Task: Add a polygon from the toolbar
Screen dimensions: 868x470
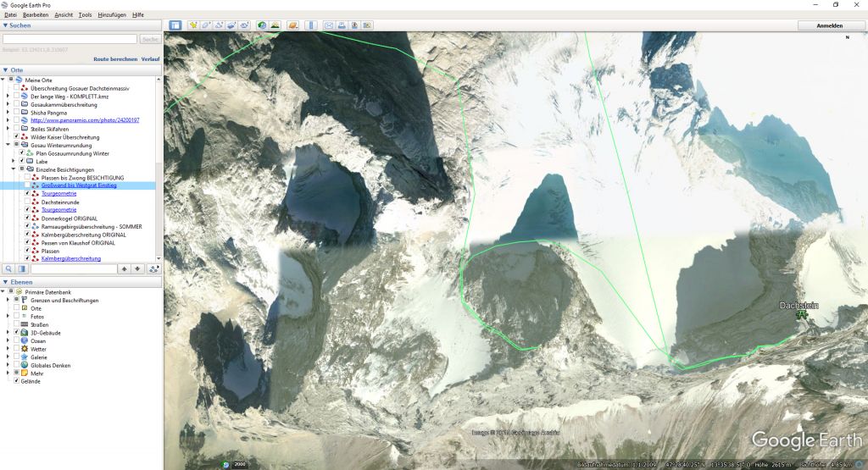Action: 206,25
